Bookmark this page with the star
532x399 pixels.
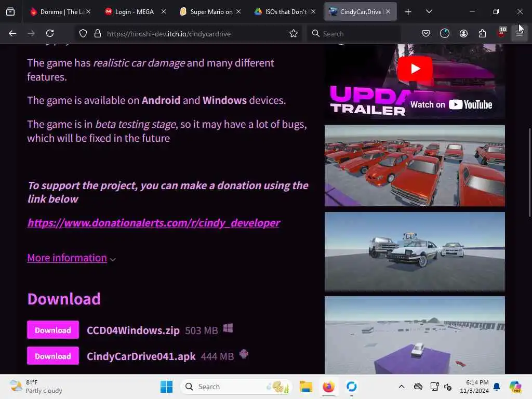294,34
